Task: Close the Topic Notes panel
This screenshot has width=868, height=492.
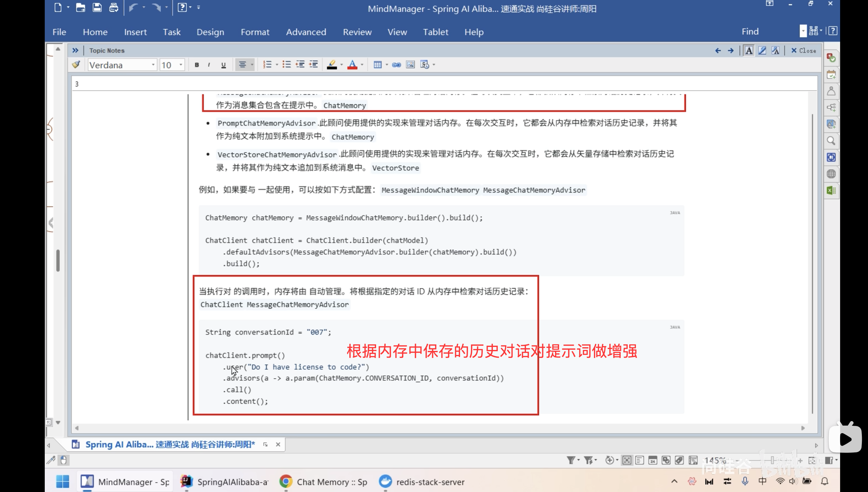Action: 804,51
